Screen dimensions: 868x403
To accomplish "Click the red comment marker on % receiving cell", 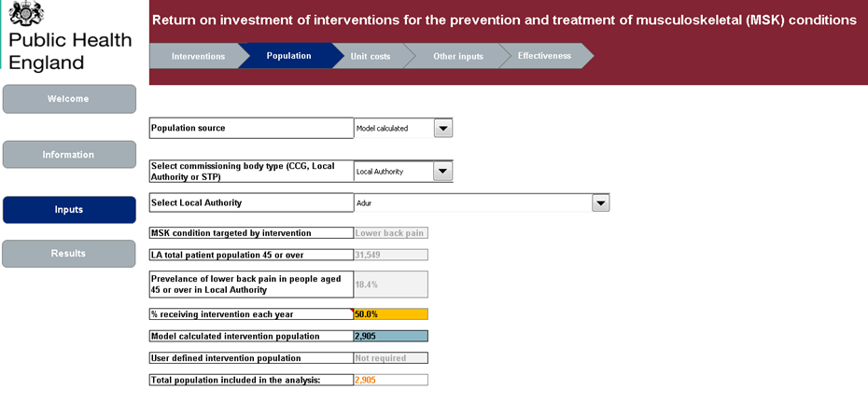I will point(352,311).
